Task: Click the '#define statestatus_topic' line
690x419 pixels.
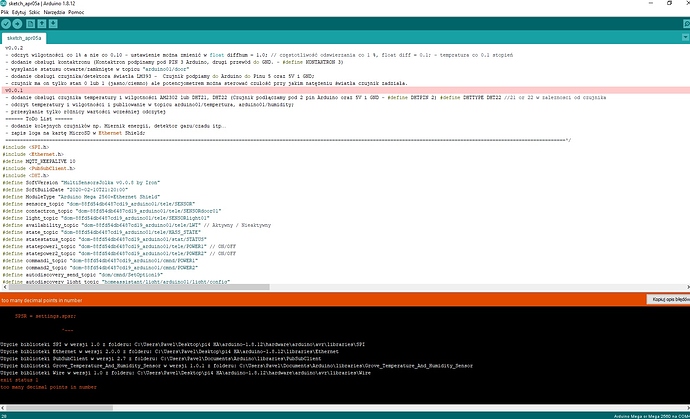Action: click(x=104, y=239)
